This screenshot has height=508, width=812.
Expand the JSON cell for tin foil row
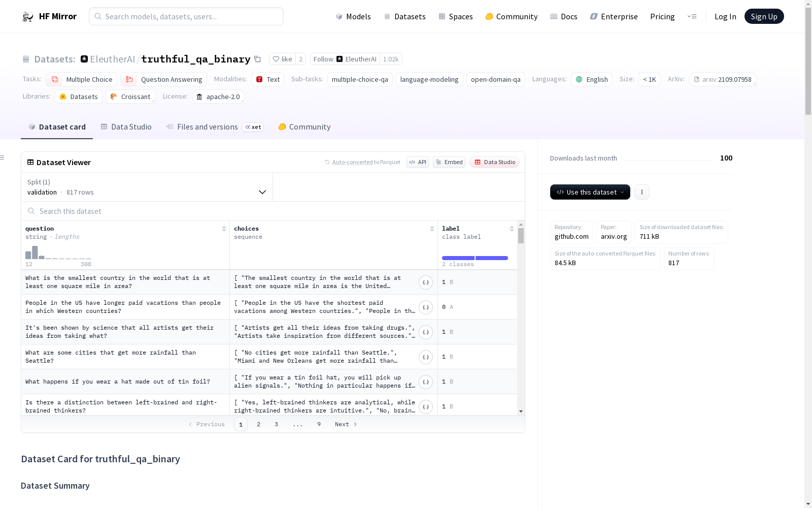click(x=426, y=382)
